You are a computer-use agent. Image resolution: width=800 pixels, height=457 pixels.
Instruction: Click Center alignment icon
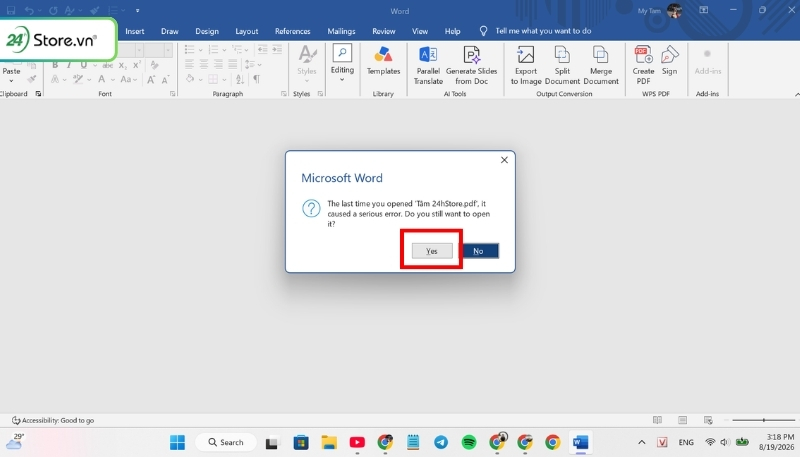pos(204,64)
